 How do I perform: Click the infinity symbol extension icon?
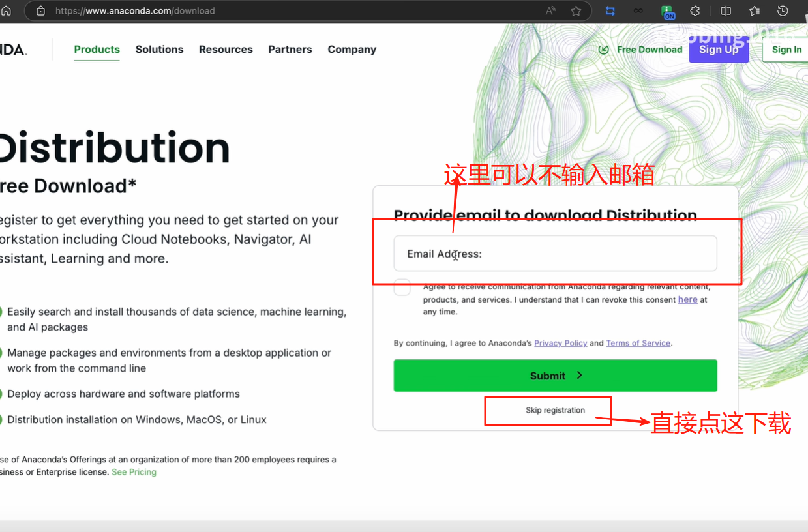coord(638,10)
